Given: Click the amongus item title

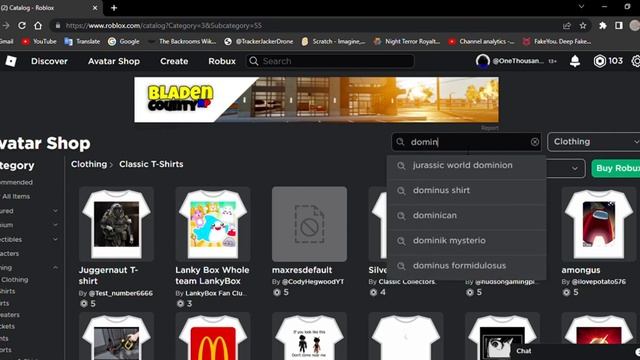Looking at the screenshot, I should click(580, 270).
